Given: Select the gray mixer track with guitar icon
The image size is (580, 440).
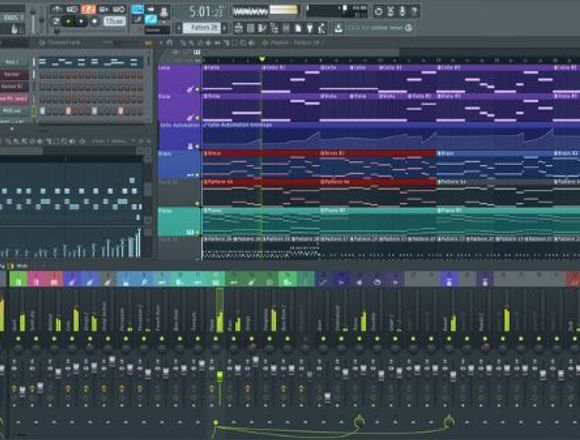Looking at the screenshot, I should (108, 279).
